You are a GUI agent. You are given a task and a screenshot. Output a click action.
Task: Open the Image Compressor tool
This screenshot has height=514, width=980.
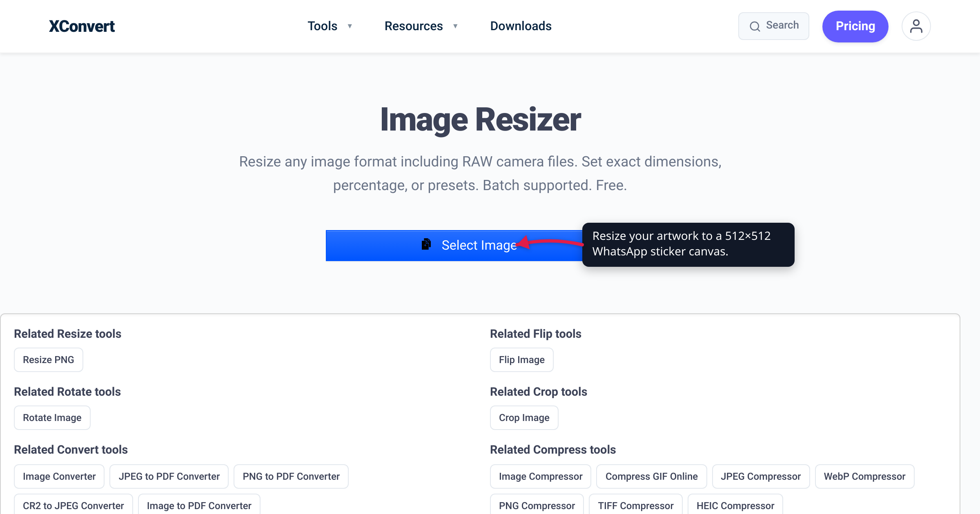541,476
